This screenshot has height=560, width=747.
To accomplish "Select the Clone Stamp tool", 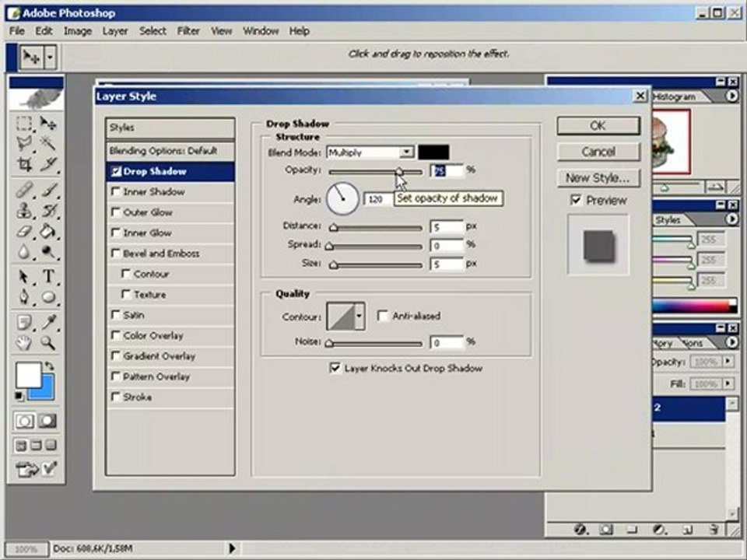I will tap(24, 210).
